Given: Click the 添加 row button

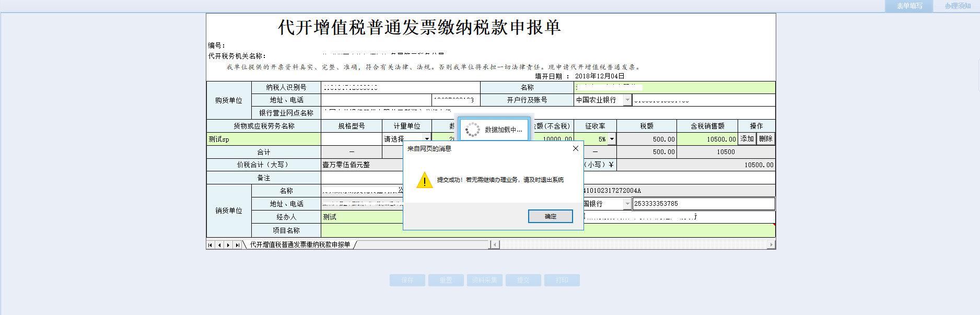Looking at the screenshot, I should click(x=747, y=139).
